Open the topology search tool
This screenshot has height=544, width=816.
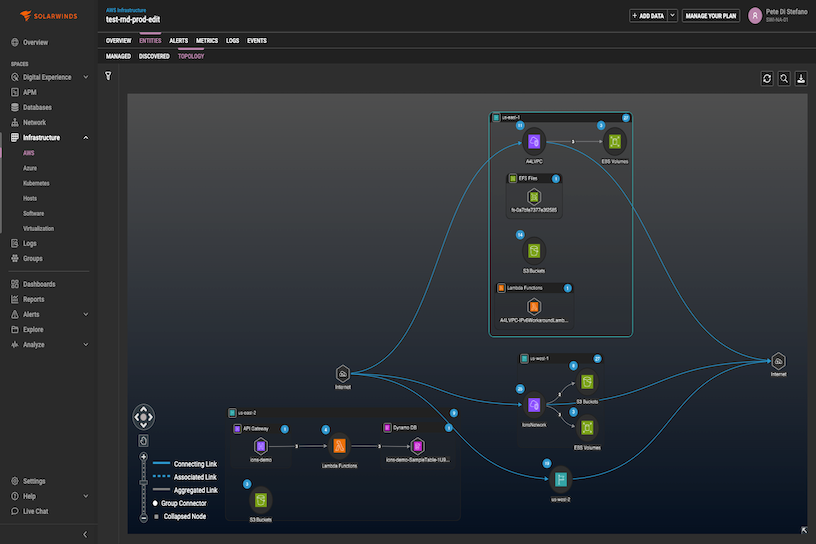point(784,78)
